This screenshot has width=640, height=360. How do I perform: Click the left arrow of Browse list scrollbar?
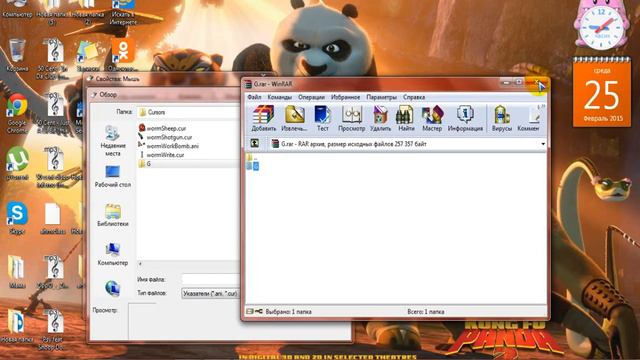pos(140,264)
